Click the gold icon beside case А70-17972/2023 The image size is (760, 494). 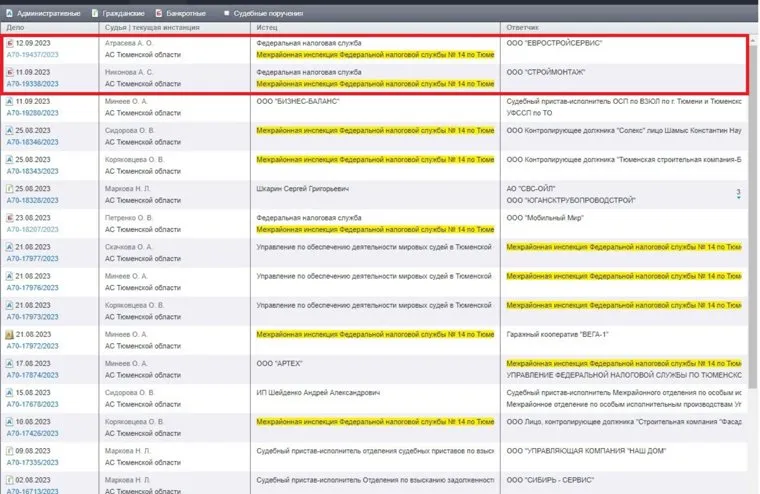click(10, 333)
